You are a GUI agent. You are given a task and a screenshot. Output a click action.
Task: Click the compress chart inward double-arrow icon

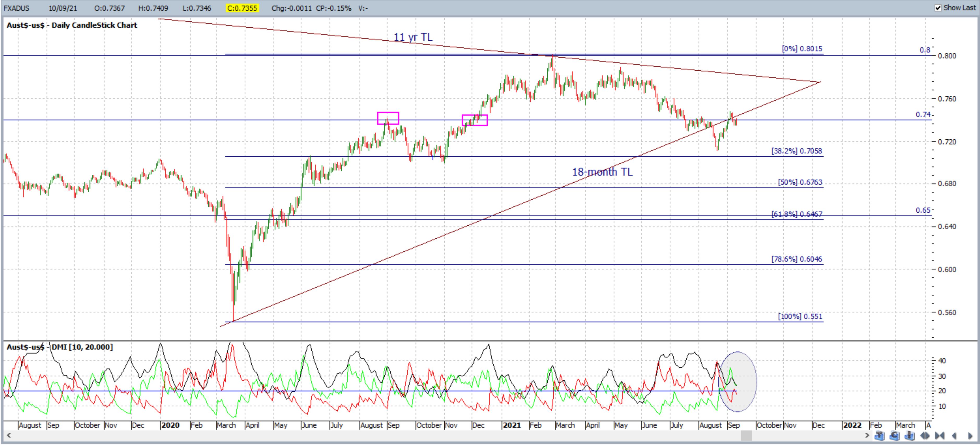click(x=940, y=436)
